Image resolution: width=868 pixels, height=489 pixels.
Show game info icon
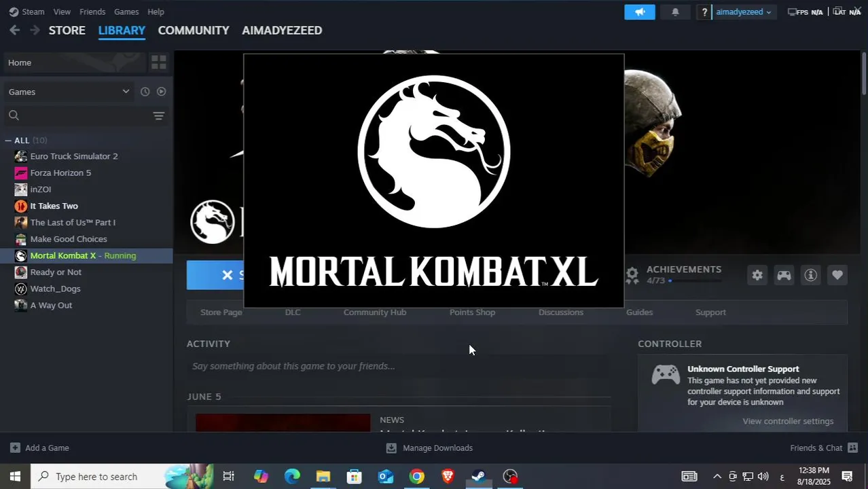[810, 275]
